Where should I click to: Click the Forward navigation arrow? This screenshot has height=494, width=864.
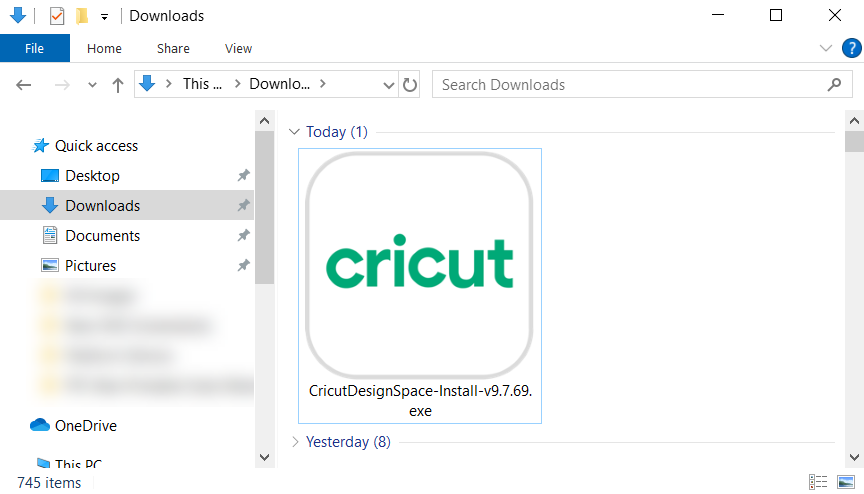62,85
